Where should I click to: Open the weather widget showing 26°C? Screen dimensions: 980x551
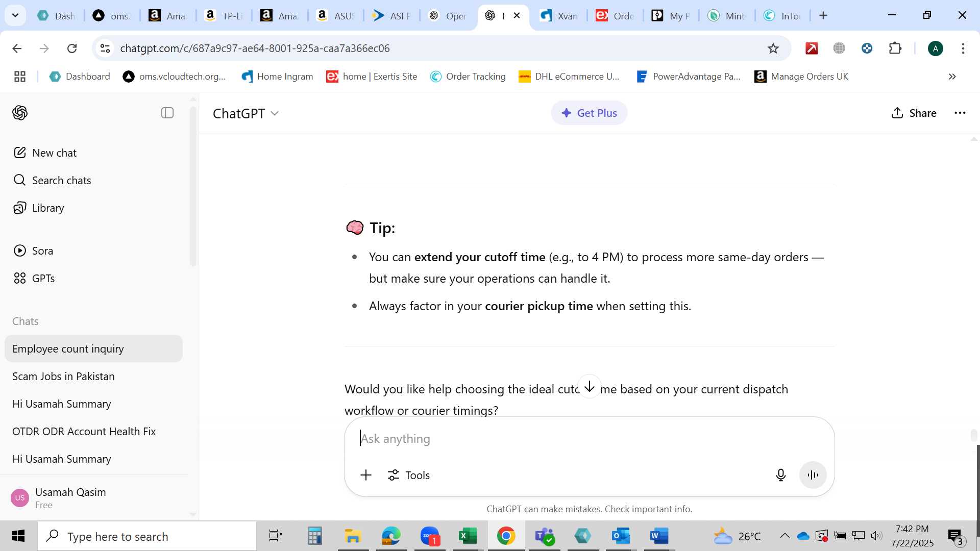[x=737, y=536]
